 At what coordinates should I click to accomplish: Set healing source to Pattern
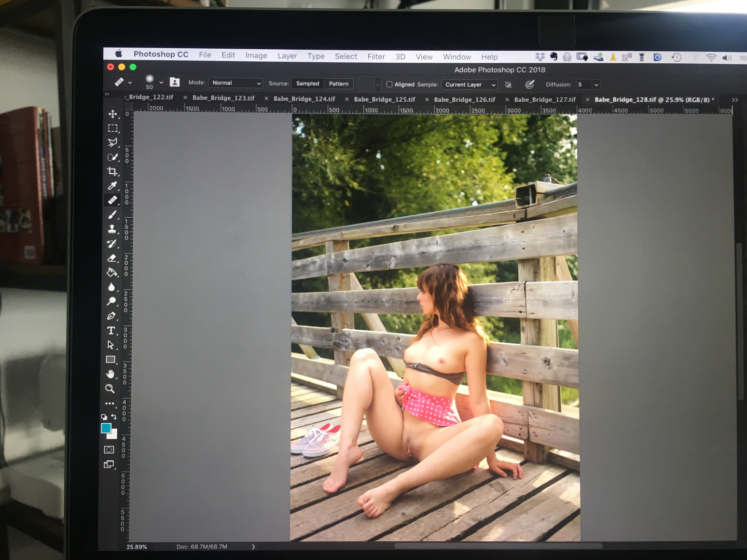tap(339, 83)
